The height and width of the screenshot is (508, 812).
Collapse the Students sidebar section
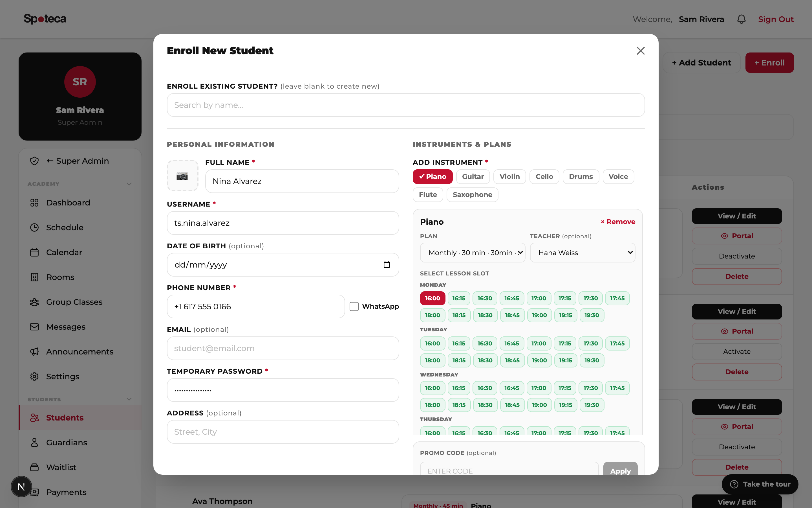tap(129, 399)
